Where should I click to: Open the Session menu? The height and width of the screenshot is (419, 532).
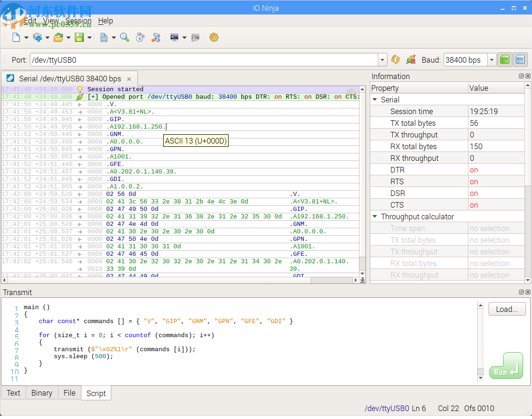pos(78,21)
